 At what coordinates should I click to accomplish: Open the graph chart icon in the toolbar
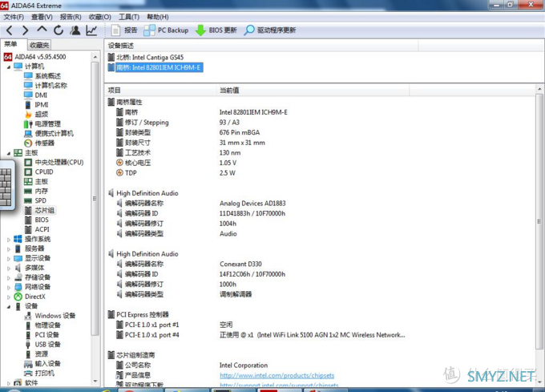click(91, 30)
